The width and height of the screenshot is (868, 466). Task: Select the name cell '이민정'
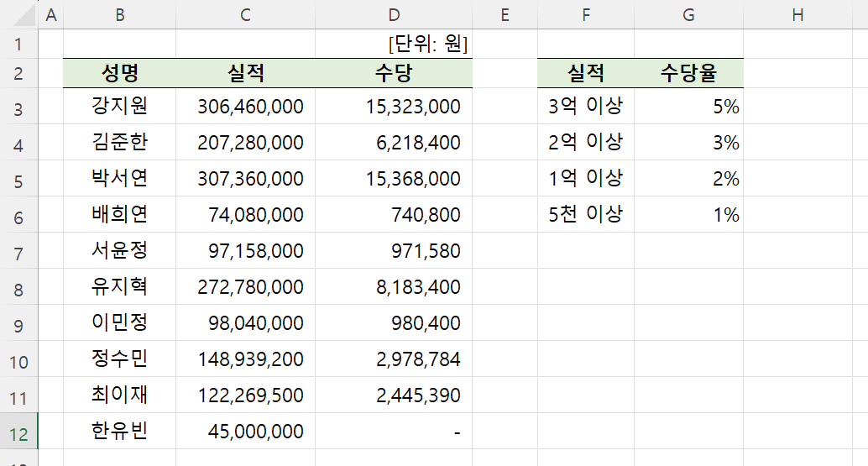(x=119, y=322)
